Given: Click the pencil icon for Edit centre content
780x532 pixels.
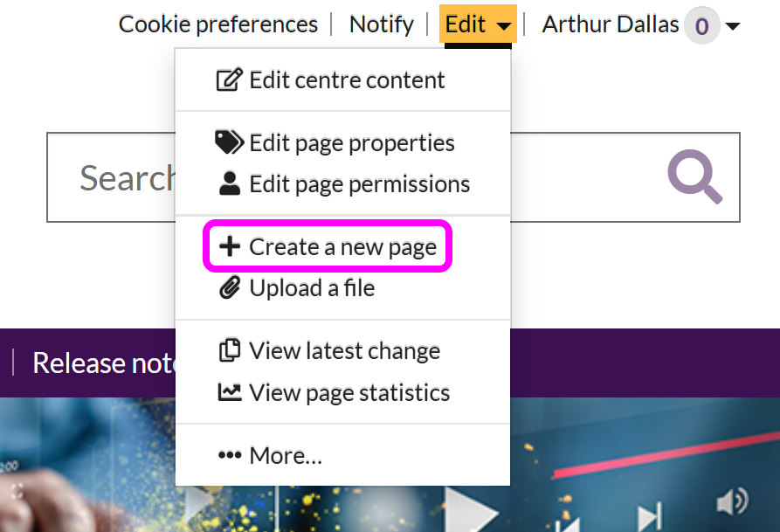Looking at the screenshot, I should [x=228, y=80].
